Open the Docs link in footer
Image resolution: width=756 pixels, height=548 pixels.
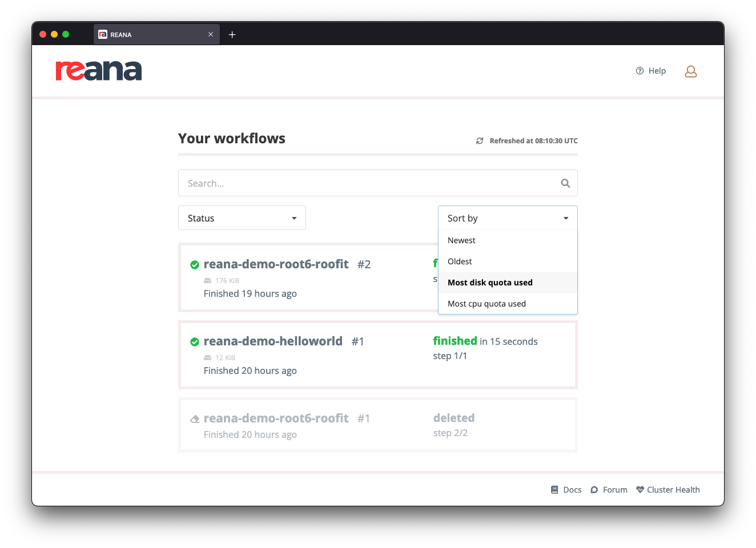point(566,489)
